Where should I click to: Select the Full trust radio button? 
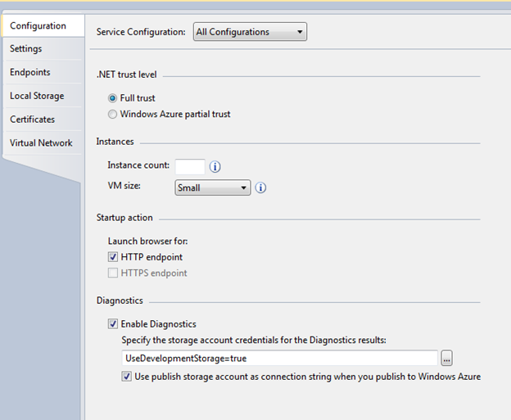[x=113, y=98]
